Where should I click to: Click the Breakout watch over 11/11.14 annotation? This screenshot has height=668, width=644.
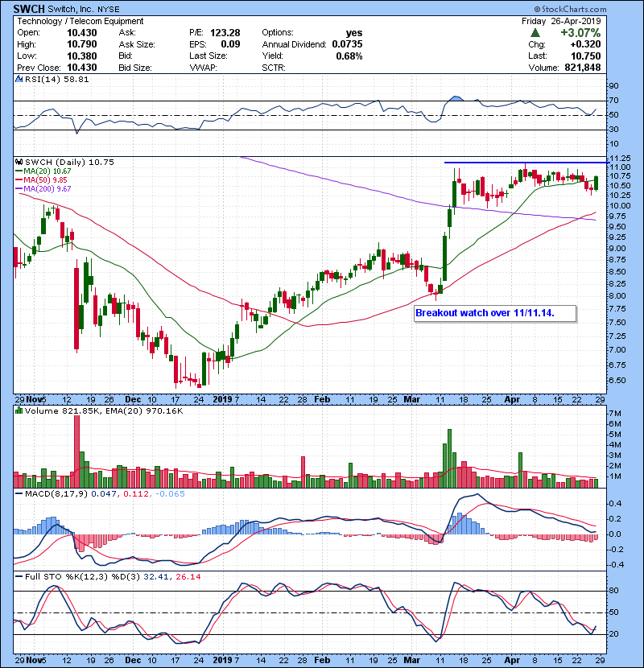[495, 313]
